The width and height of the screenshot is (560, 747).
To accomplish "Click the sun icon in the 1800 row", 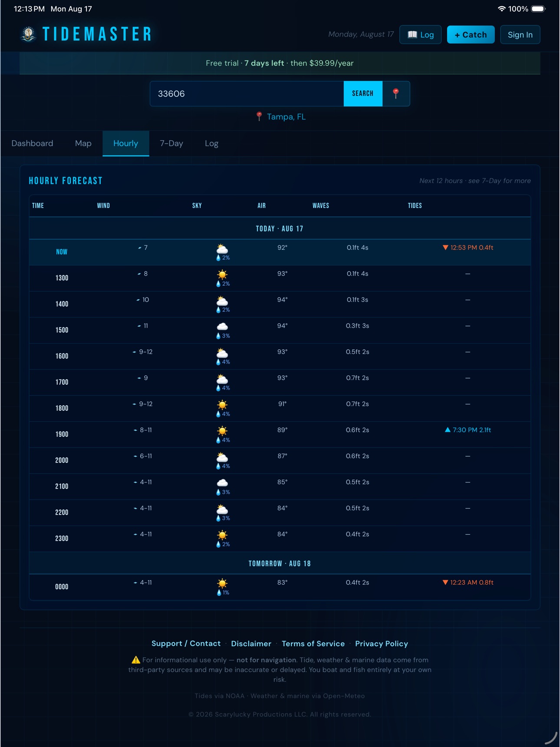I will point(222,405).
